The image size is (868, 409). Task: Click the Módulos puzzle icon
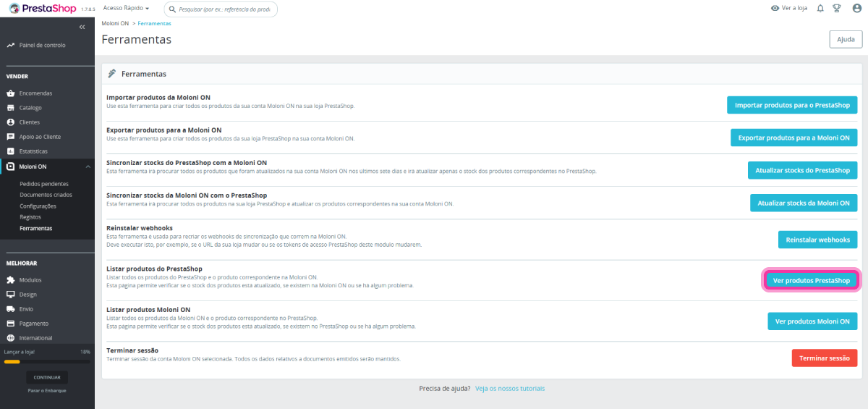11,280
